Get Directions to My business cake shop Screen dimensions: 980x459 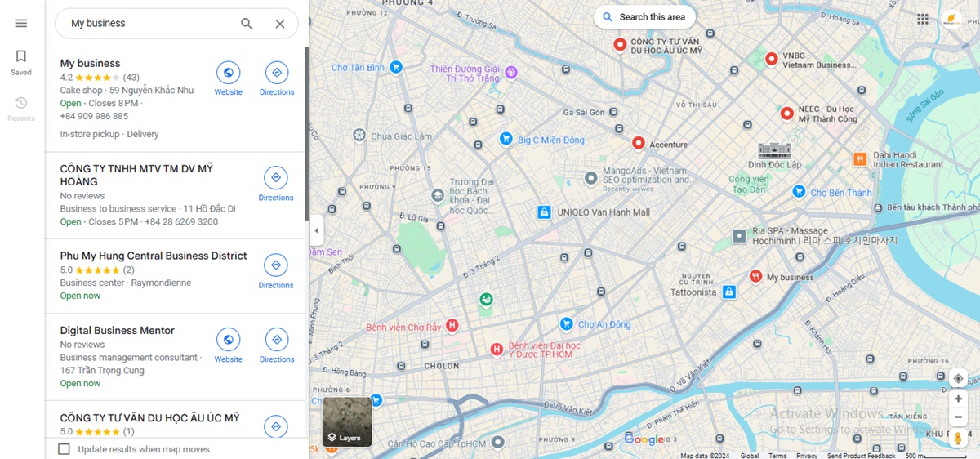(277, 79)
